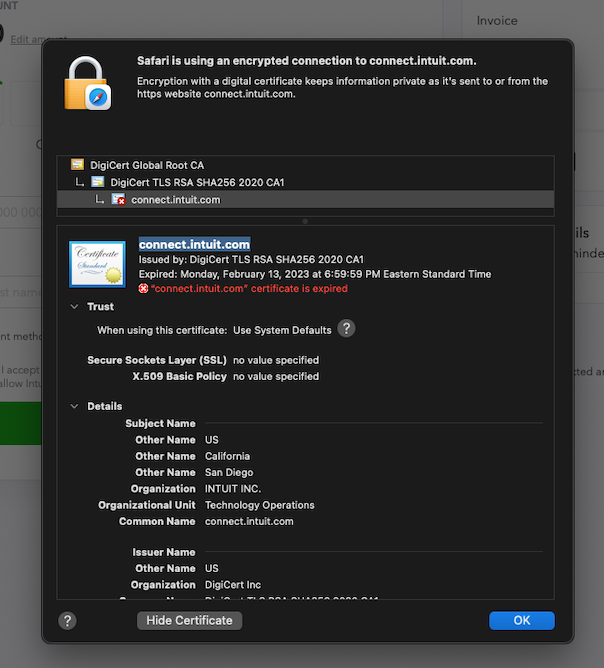This screenshot has width=604, height=668.
Task: Click the red error icon beside expired message
Action: (x=144, y=289)
